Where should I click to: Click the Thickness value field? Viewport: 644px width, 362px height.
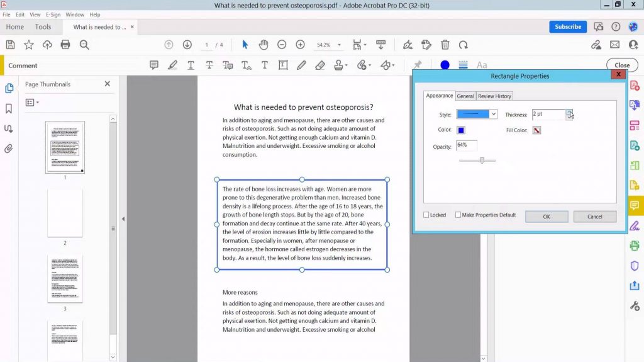click(548, 115)
